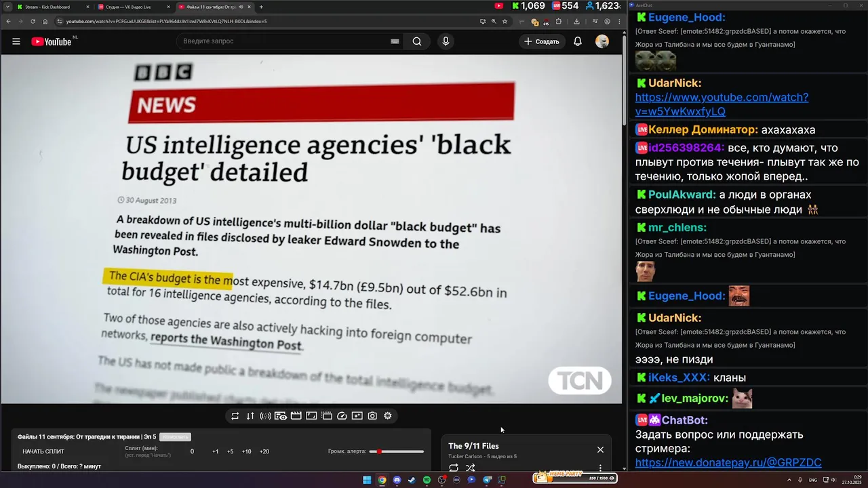The width and height of the screenshot is (868, 488).
Task: Add +20 minutes to split
Action: coord(264,451)
